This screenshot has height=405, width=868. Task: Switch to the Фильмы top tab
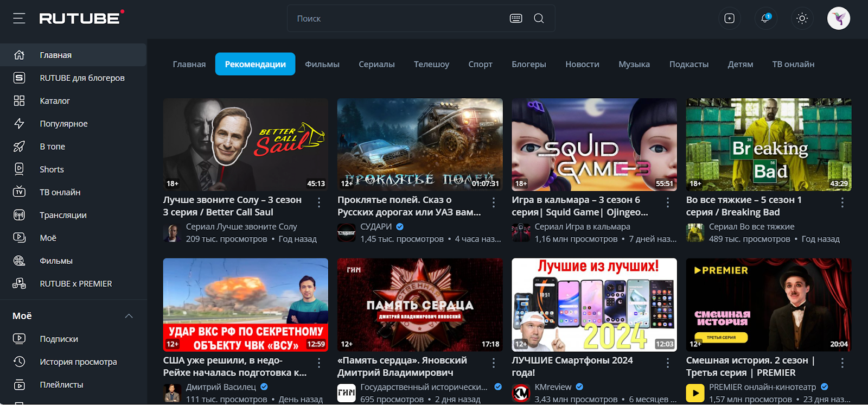(322, 64)
